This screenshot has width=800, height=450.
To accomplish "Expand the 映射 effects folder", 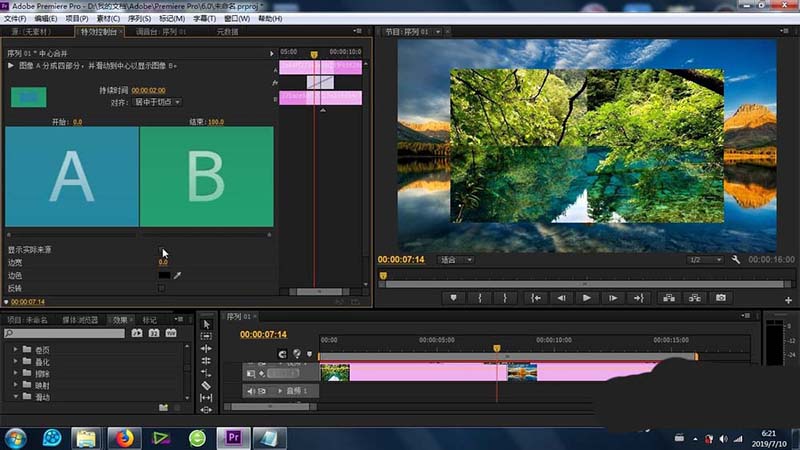I will pos(15,385).
